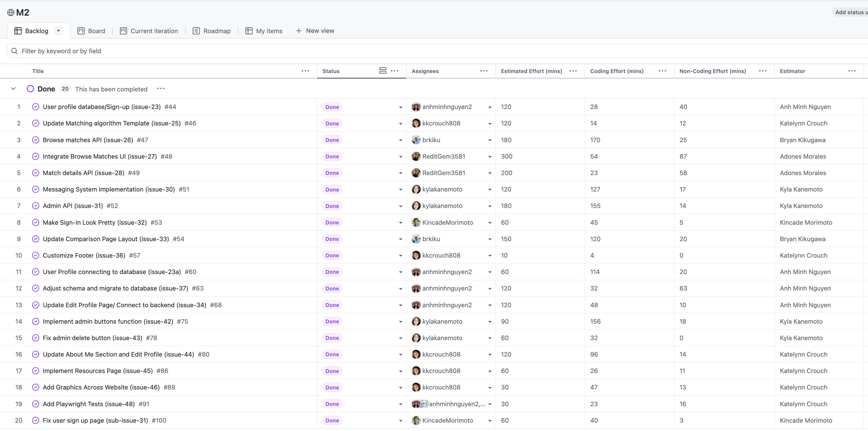Open Backlog tab dropdown arrow
The width and height of the screenshot is (868, 431).
point(58,31)
